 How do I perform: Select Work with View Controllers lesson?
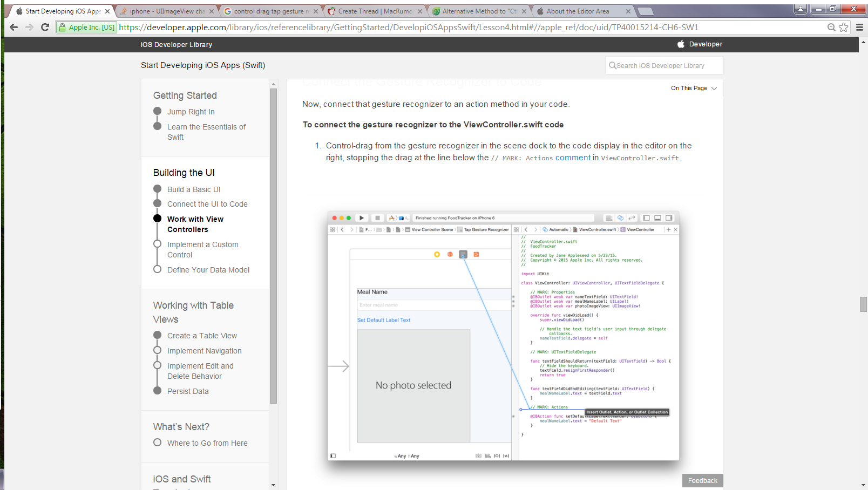[195, 224]
